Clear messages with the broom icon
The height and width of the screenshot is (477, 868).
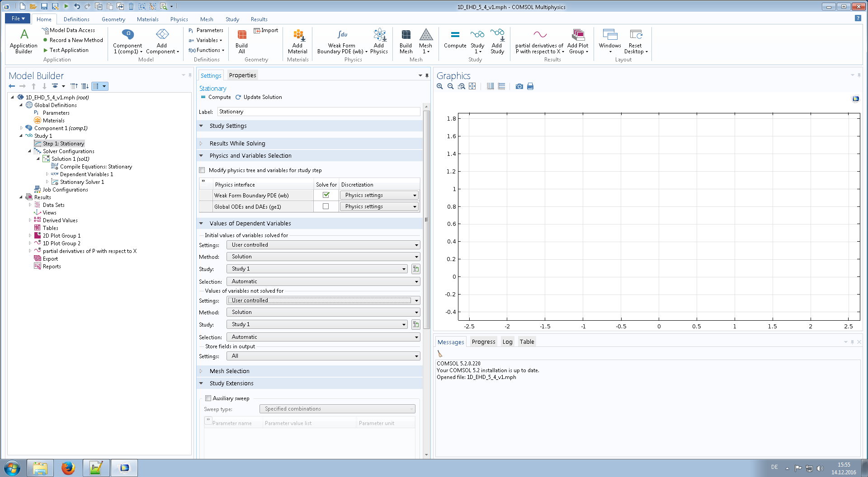pyautogui.click(x=440, y=354)
